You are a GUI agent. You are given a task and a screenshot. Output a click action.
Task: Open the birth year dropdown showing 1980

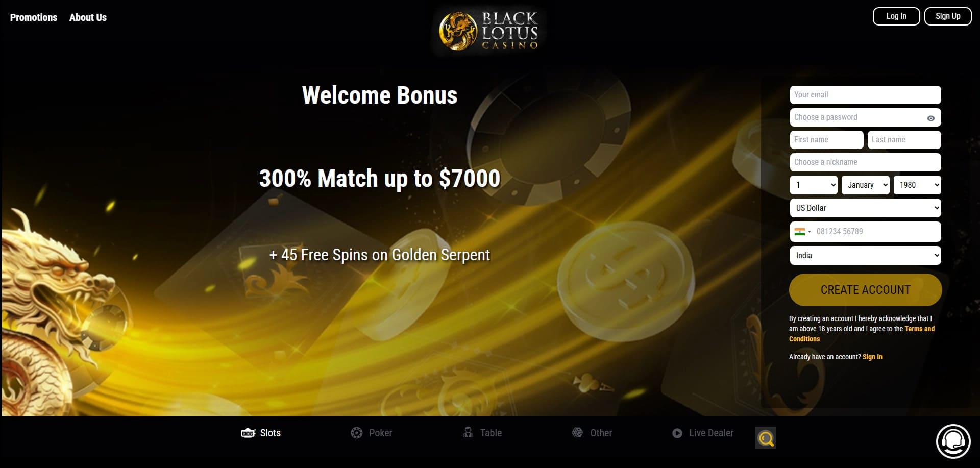click(x=917, y=185)
